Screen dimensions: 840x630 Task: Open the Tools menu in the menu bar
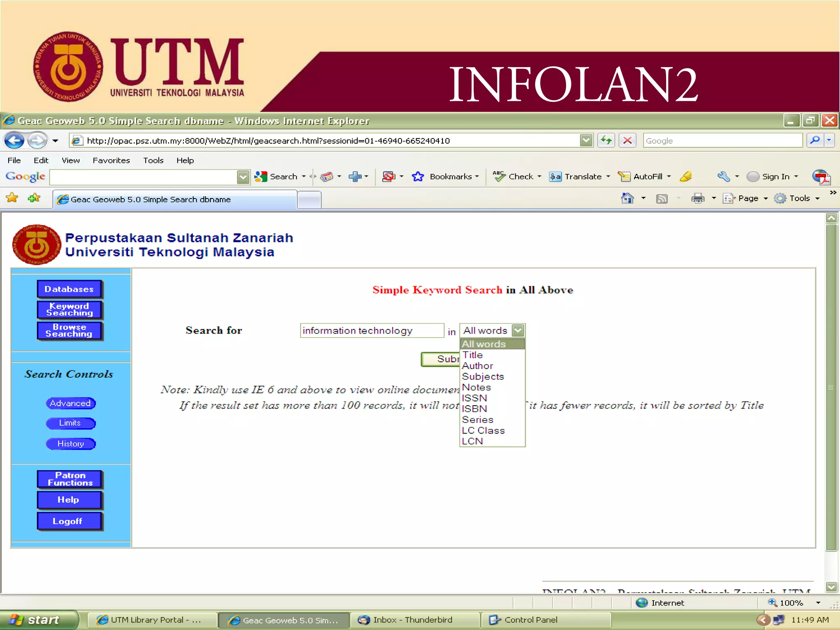(153, 160)
